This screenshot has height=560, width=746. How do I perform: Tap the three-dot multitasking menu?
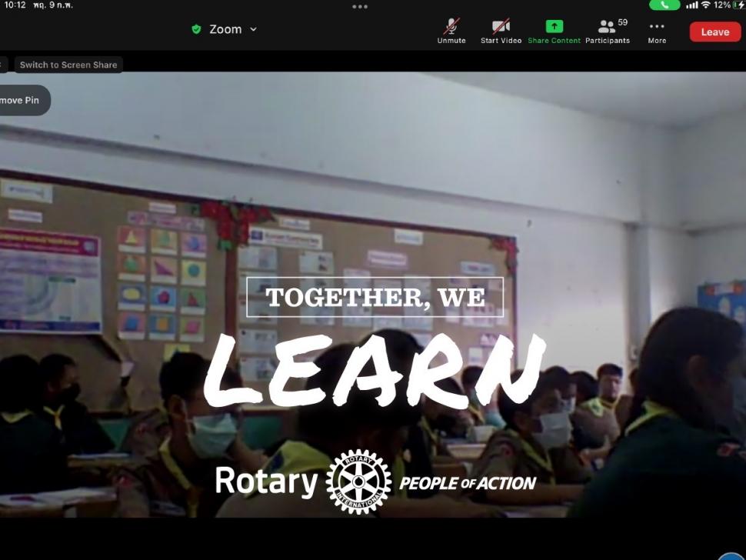coord(360,7)
